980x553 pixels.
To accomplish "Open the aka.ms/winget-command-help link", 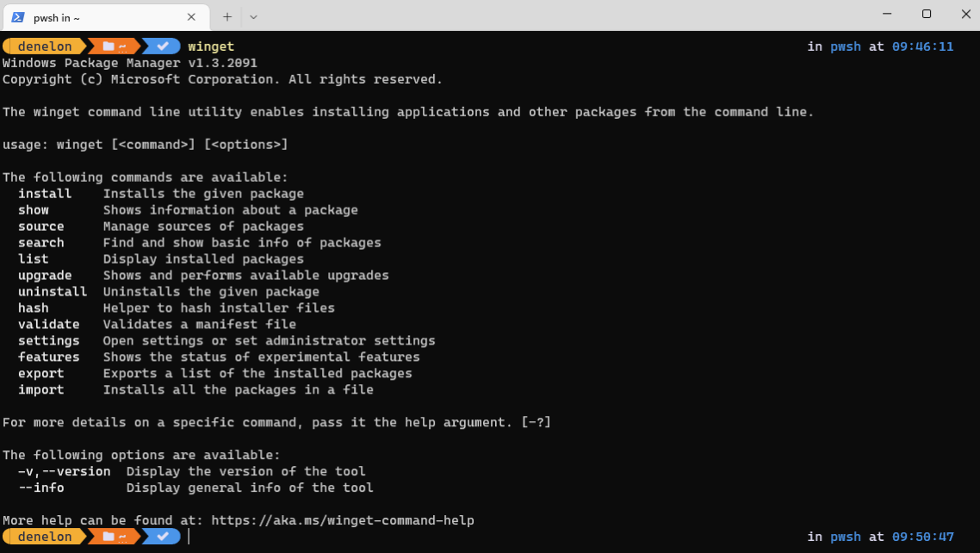I will tap(343, 520).
